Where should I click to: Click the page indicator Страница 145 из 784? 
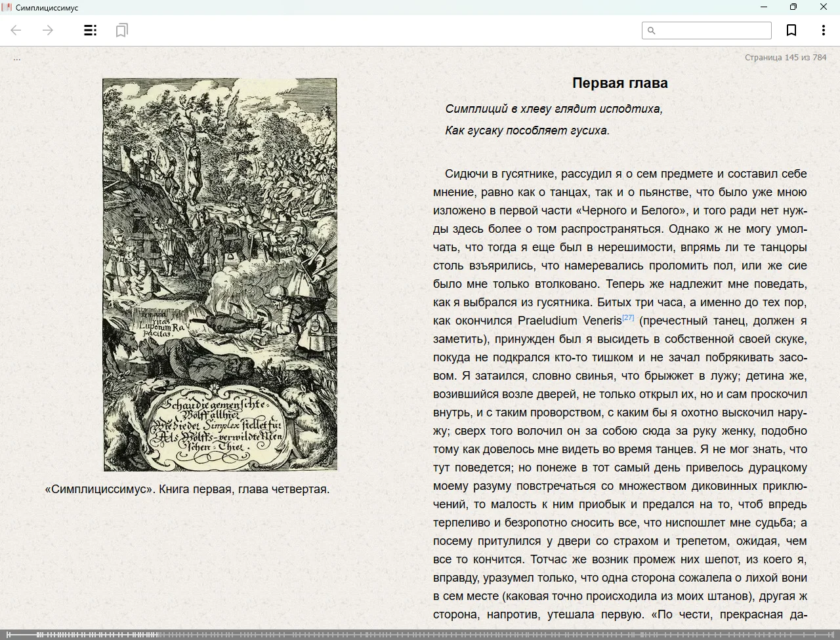pyautogui.click(x=785, y=58)
